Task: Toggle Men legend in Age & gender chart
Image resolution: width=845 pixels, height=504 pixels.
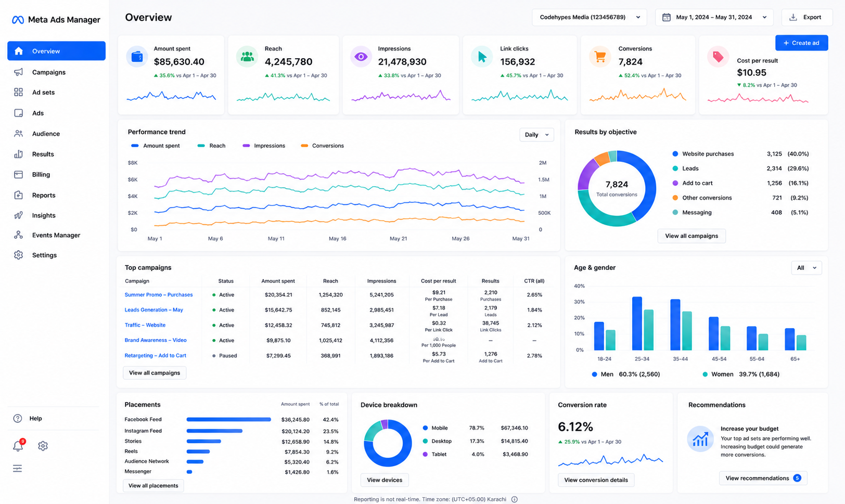Action: pos(625,374)
